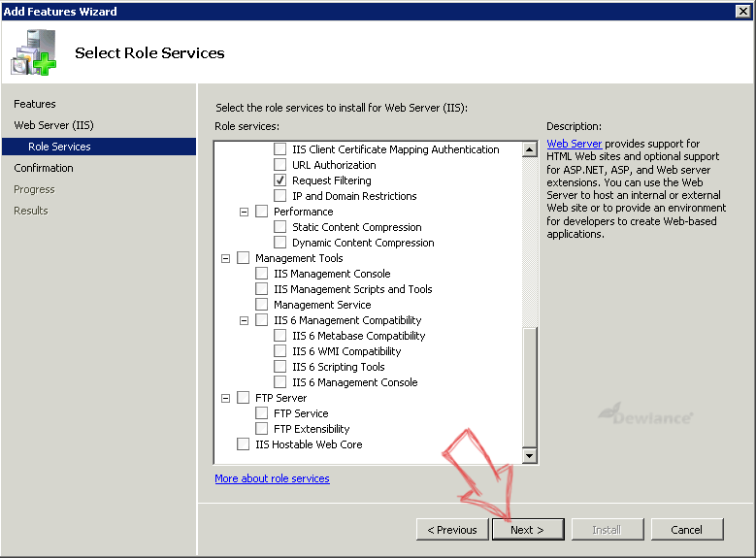The image size is (756, 558).
Task: Cancel the wizard
Action: pyautogui.click(x=687, y=530)
